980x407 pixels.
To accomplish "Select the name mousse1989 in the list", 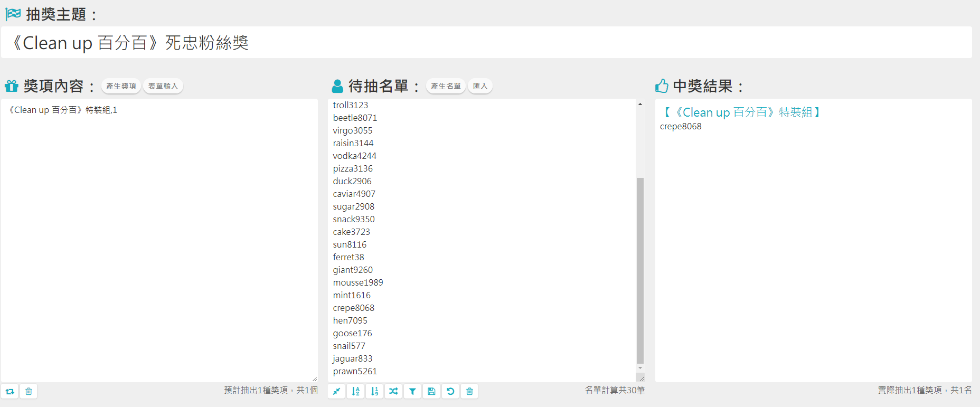I will point(358,282).
